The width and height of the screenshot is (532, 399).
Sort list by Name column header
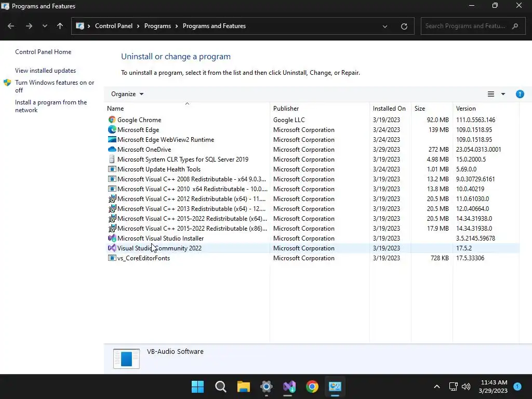pyautogui.click(x=187, y=109)
